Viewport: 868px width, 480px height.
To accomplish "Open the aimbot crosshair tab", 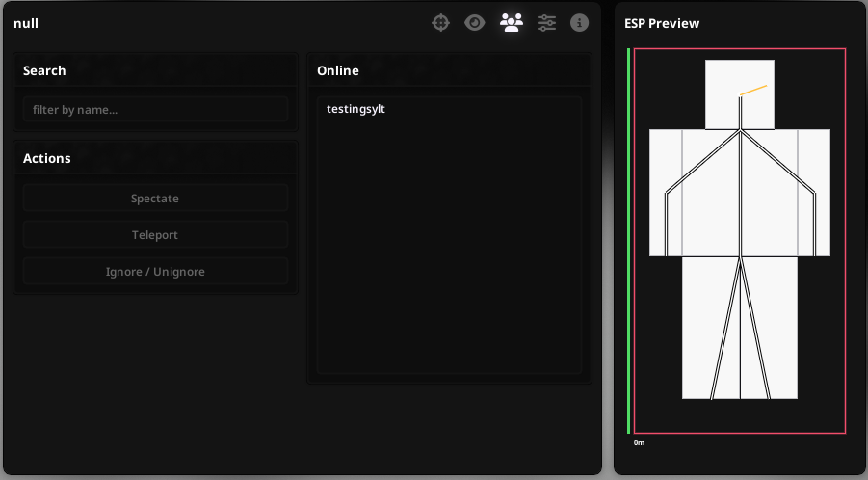I will coord(440,23).
